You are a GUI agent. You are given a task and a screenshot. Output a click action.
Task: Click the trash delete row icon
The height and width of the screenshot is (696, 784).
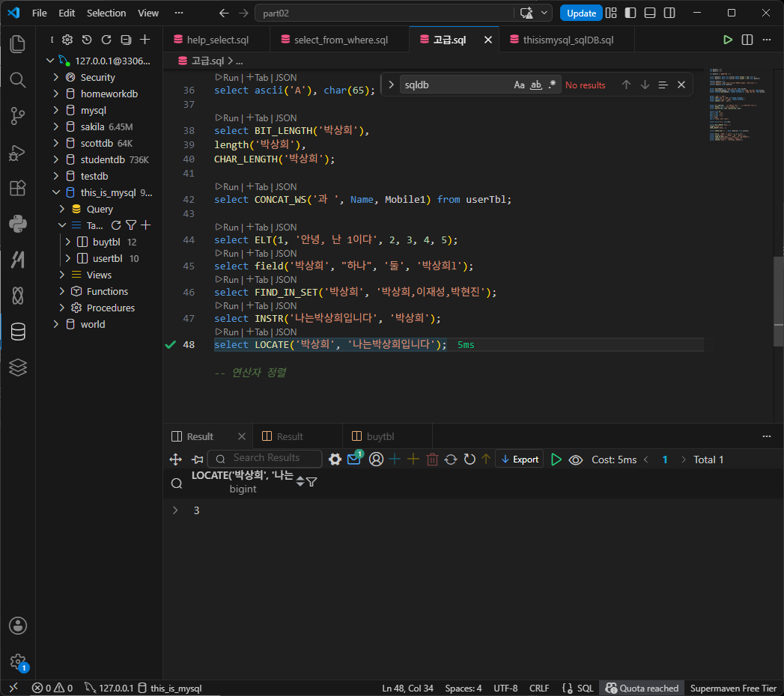pos(433,460)
